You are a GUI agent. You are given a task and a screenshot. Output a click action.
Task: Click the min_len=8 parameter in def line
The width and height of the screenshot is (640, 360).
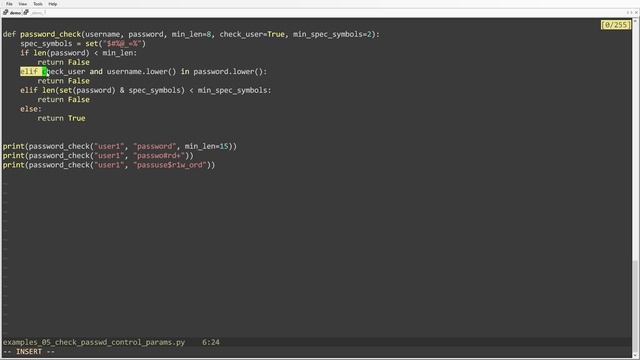(x=191, y=34)
